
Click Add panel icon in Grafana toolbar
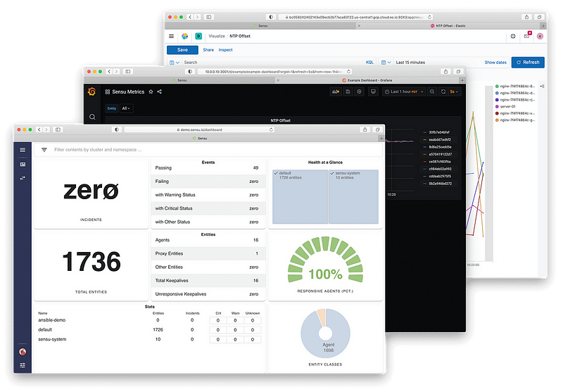(336, 92)
